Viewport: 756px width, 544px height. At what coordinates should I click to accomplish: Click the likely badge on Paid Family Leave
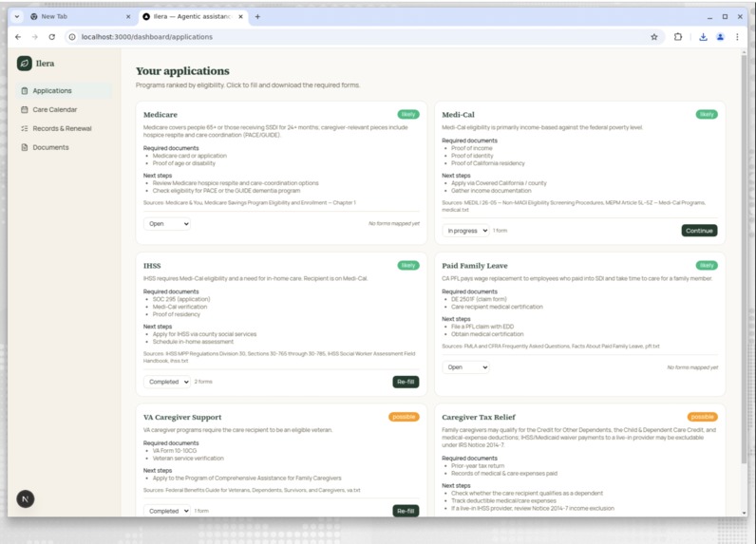pyautogui.click(x=707, y=266)
